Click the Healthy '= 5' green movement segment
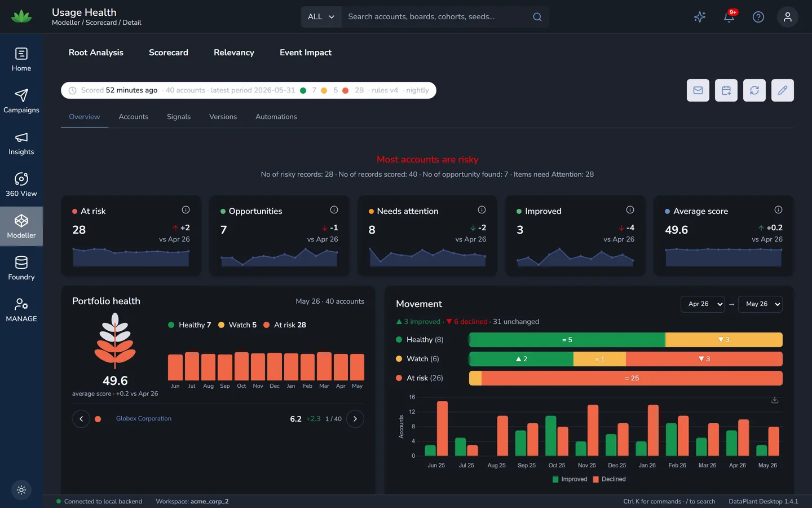 pos(567,340)
